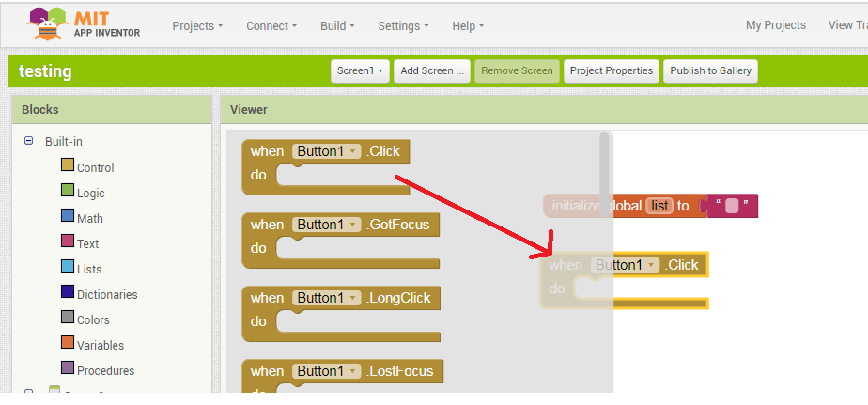Image resolution: width=868 pixels, height=405 pixels.
Task: Open the My Projects link
Action: tap(775, 26)
